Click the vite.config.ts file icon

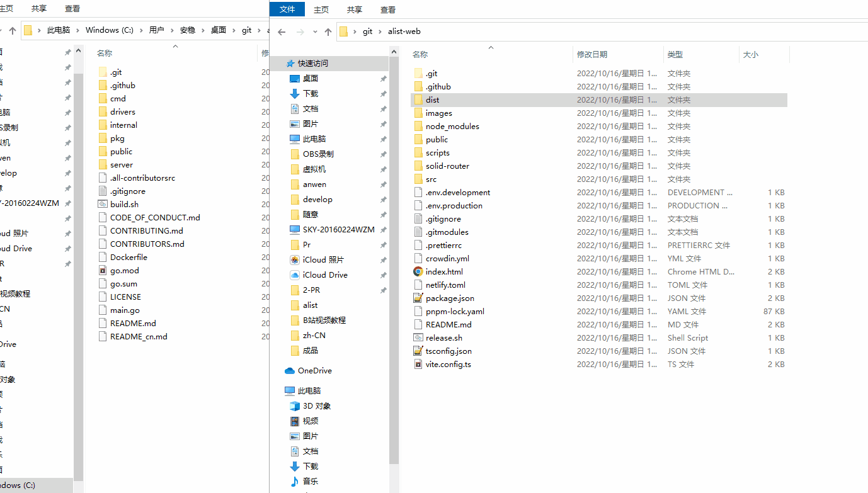click(418, 365)
